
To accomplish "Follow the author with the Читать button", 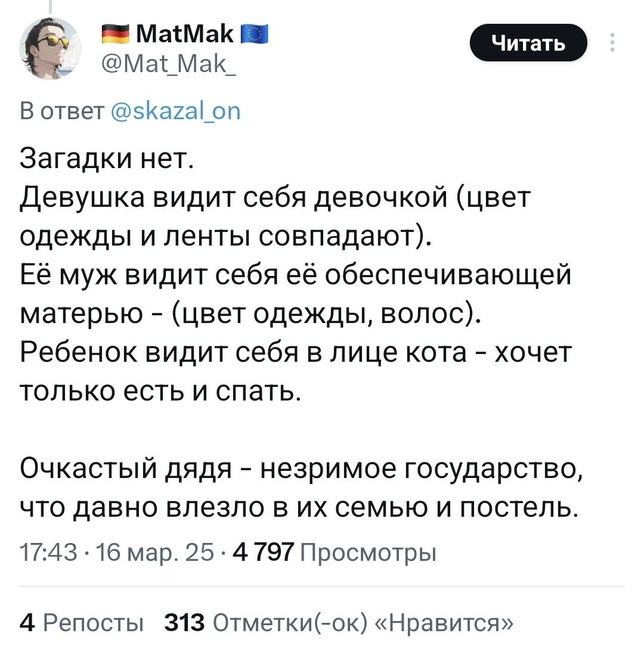I will [528, 42].
